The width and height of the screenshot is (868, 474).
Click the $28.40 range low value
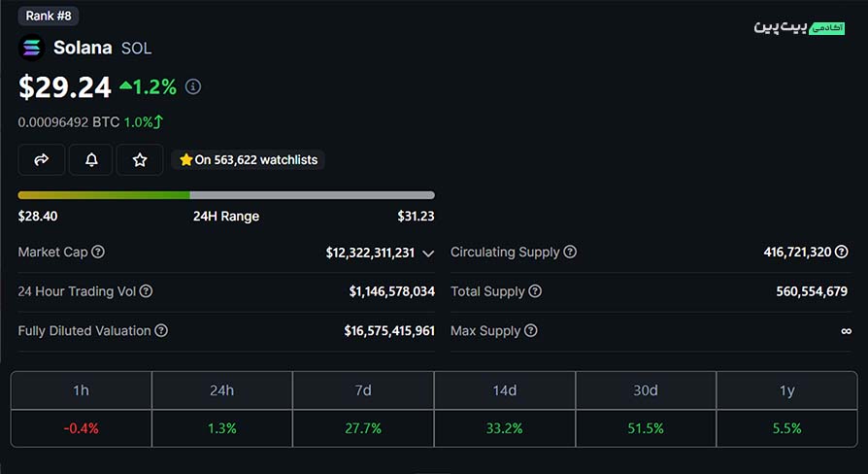[38, 216]
